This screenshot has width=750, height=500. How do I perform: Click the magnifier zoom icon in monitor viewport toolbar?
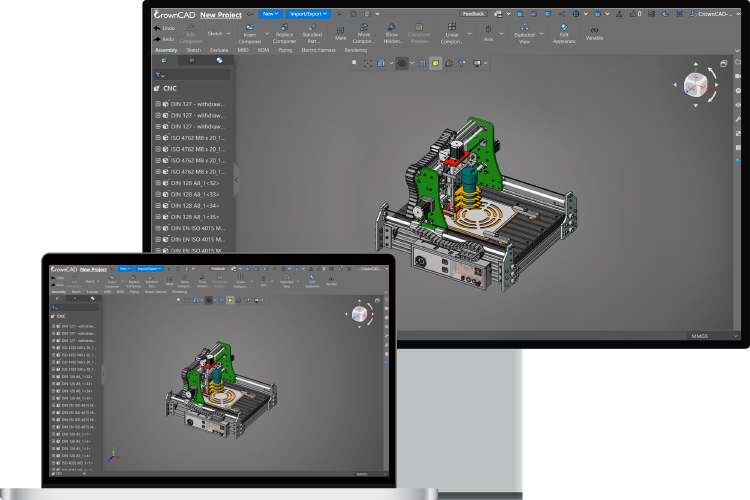[354, 63]
